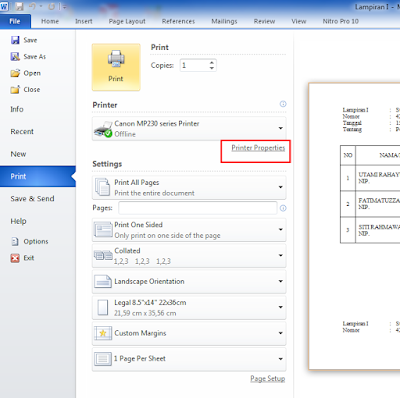Switch to the Insert ribbon tab
The width and height of the screenshot is (400, 398).
84,21
